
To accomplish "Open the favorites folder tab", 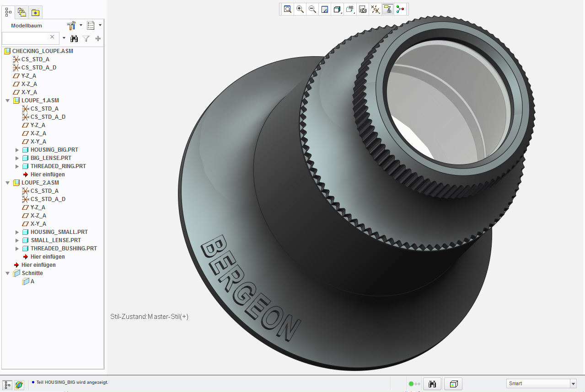I will coord(35,12).
